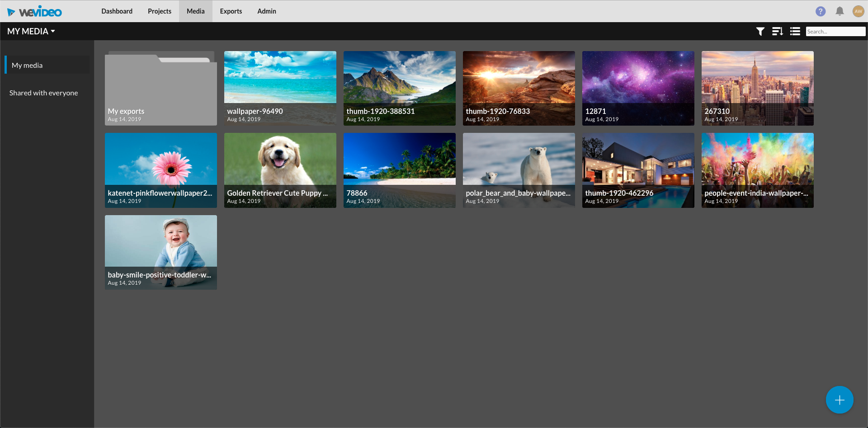Select the Golden Retriever Cute Puppy thumbnail
Screen dimensions: 868x428
pyautogui.click(x=280, y=170)
